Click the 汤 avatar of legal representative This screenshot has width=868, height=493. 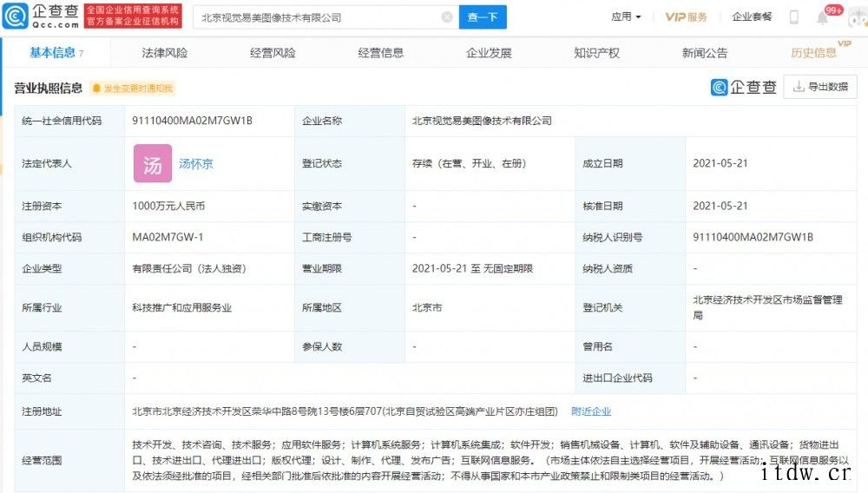(x=153, y=163)
